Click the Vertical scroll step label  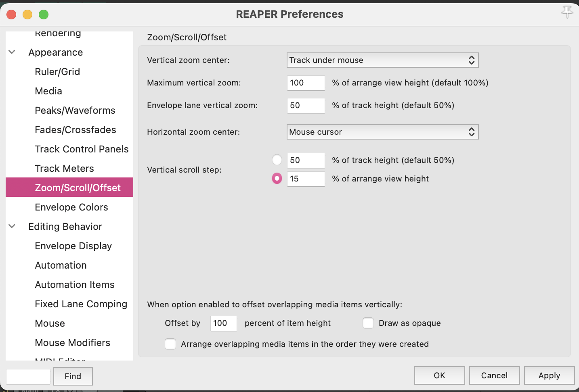(184, 170)
